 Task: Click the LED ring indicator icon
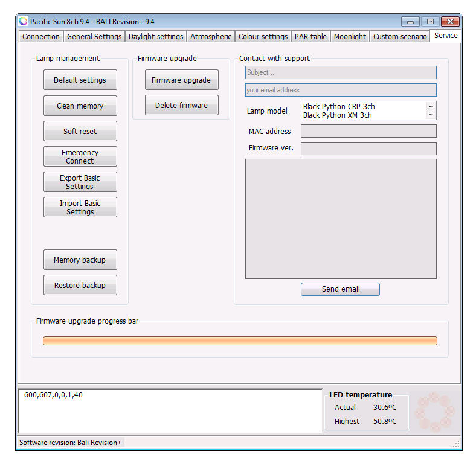pos(434,412)
